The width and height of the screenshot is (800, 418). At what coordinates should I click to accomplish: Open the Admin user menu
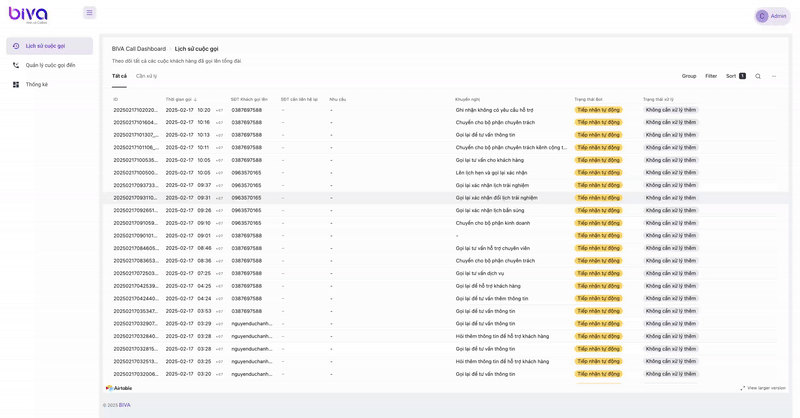click(x=772, y=16)
